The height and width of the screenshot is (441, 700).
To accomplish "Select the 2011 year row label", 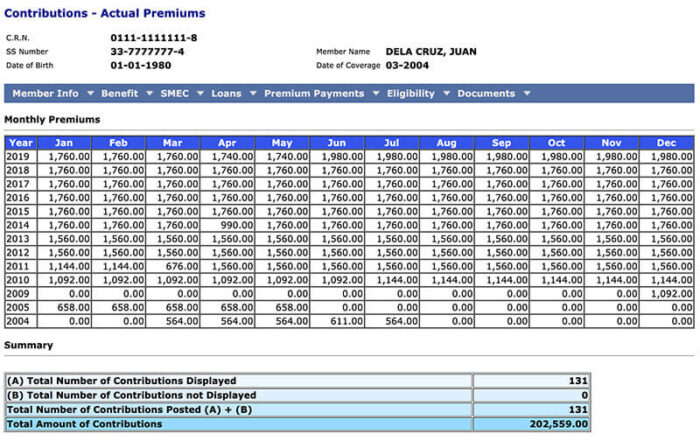I will tap(18, 266).
